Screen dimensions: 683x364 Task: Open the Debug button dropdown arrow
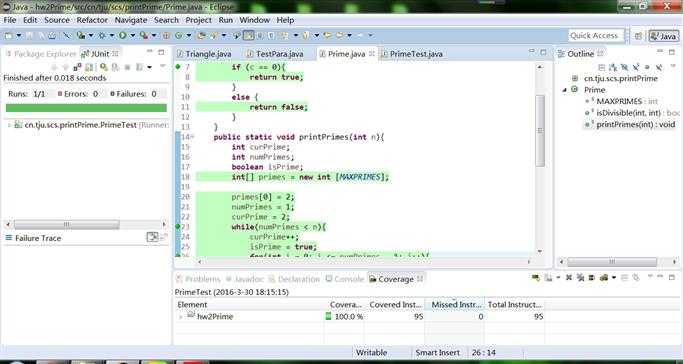pos(112,36)
